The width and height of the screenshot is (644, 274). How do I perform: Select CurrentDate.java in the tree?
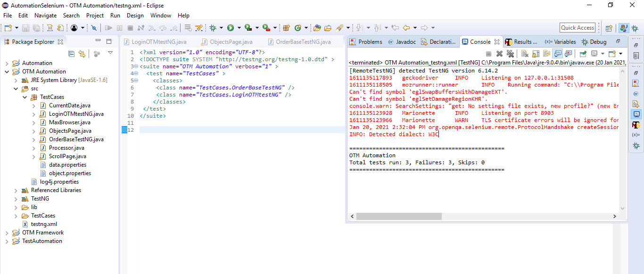coord(65,105)
